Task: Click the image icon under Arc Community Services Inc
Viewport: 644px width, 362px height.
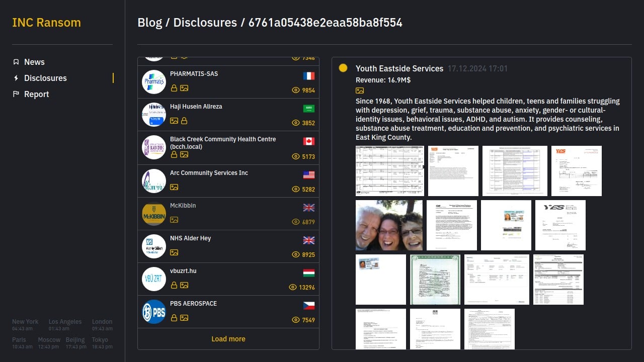Action: tap(174, 187)
